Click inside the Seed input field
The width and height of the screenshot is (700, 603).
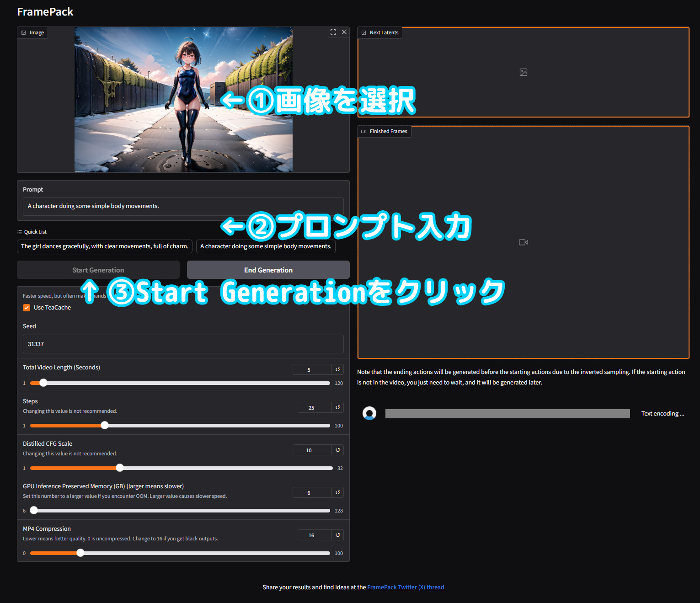(x=183, y=344)
